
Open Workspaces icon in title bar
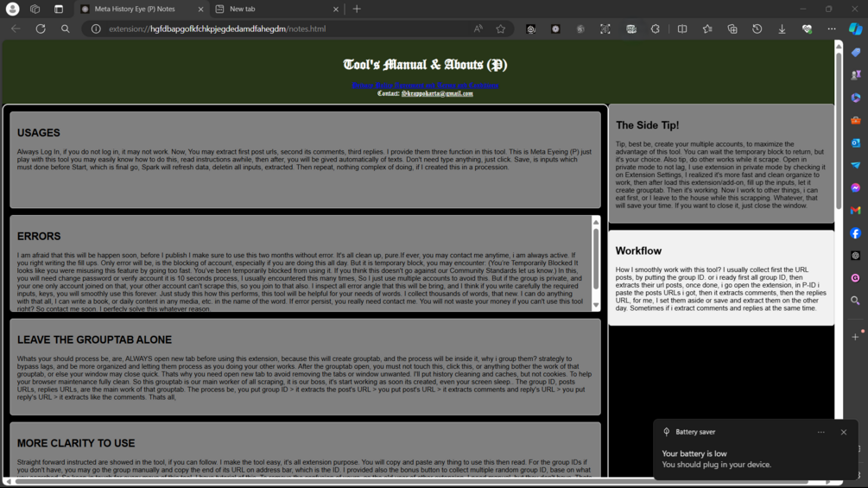[35, 9]
